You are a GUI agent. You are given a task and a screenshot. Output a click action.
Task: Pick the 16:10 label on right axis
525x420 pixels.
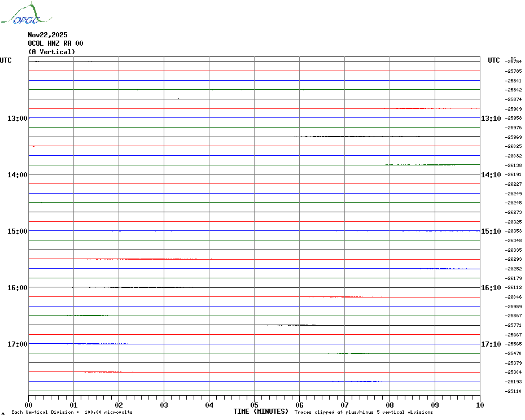pyautogui.click(x=491, y=287)
